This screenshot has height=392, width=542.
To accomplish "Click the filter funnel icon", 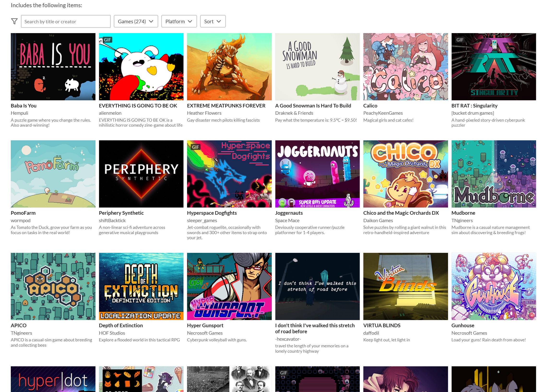I will tap(14, 21).
